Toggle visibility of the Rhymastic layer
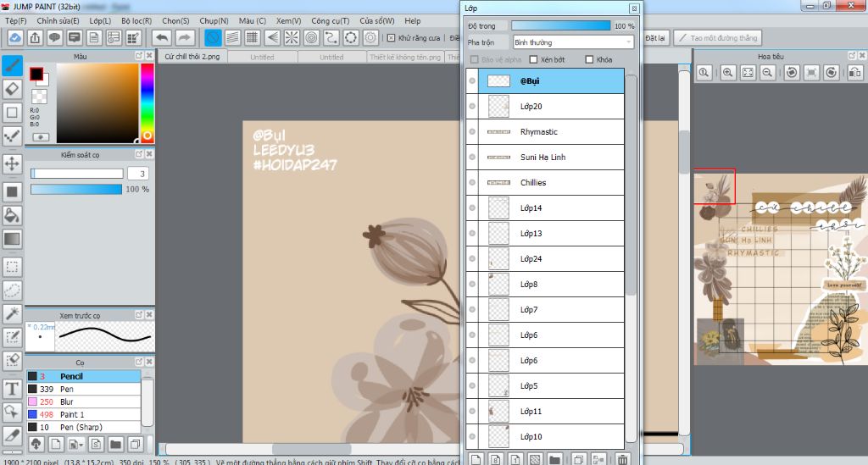The width and height of the screenshot is (868, 465). pyautogui.click(x=472, y=131)
